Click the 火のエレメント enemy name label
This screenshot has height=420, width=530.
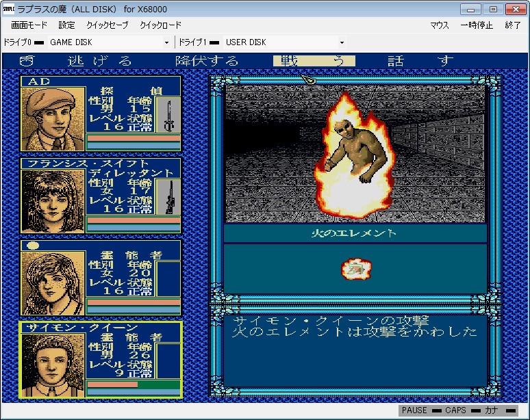coord(353,233)
